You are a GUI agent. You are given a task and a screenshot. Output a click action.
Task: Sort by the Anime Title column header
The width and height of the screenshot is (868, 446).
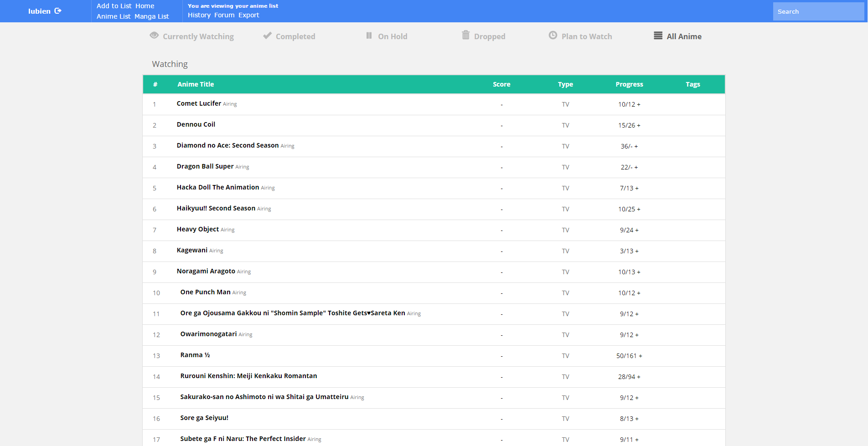(x=196, y=84)
